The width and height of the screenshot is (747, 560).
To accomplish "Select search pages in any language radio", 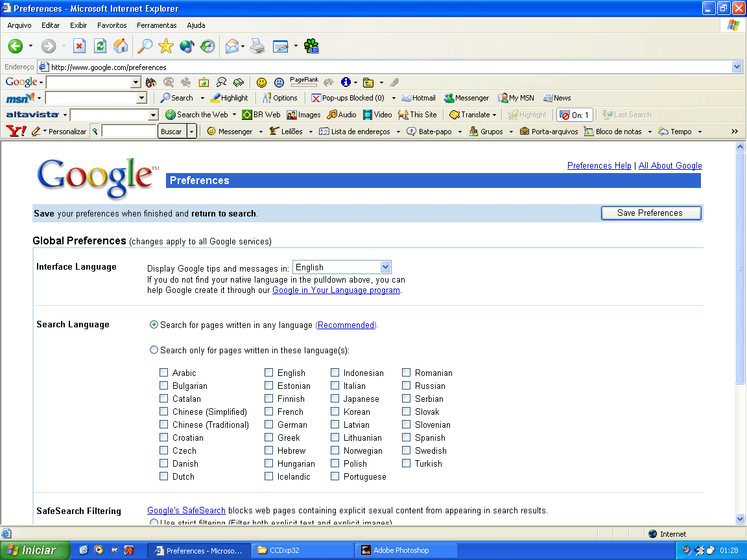I will tap(154, 324).
